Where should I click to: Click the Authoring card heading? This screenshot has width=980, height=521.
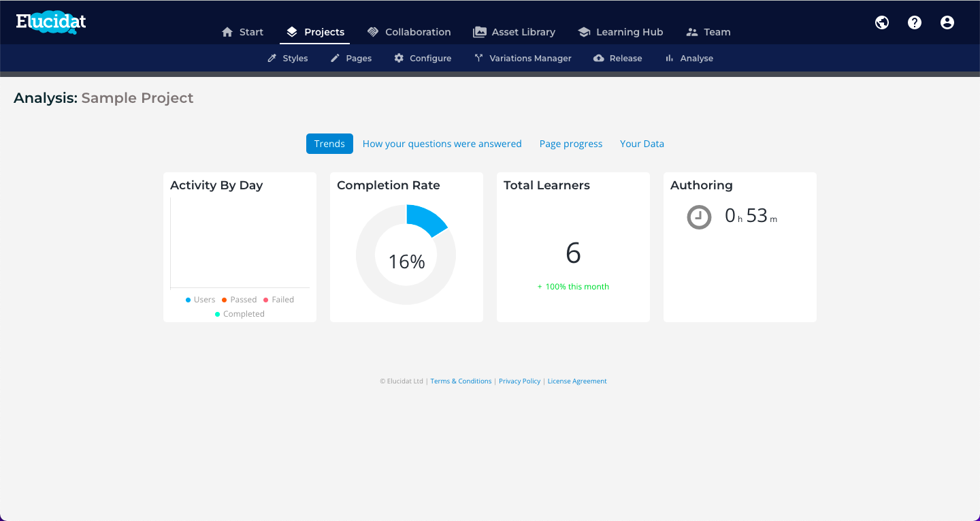pos(702,185)
